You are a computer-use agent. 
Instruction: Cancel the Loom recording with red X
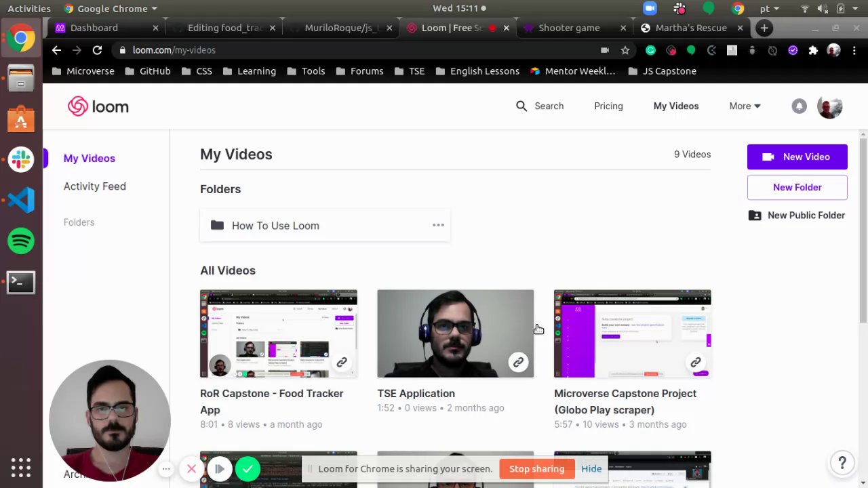click(191, 468)
